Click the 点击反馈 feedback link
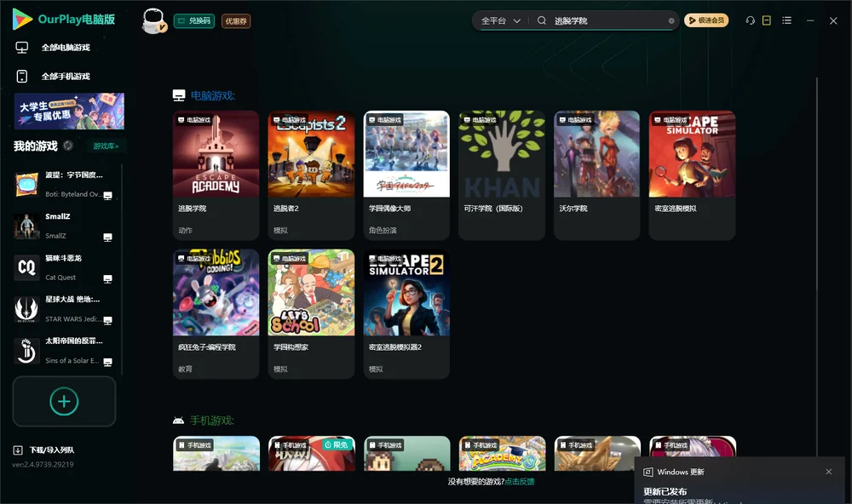Screen dimensions: 852x504 click(x=520, y=482)
